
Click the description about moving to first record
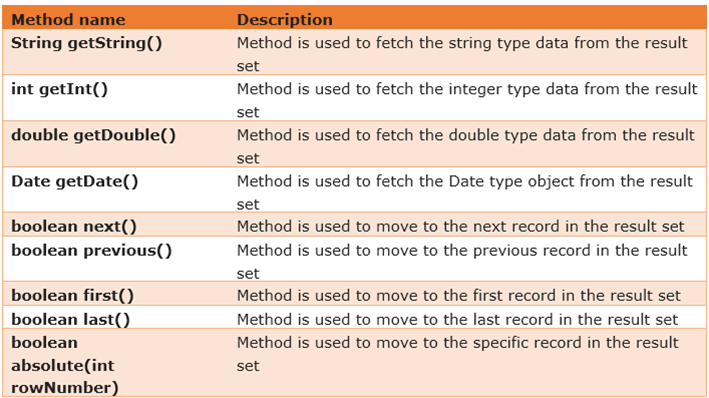[458, 295]
